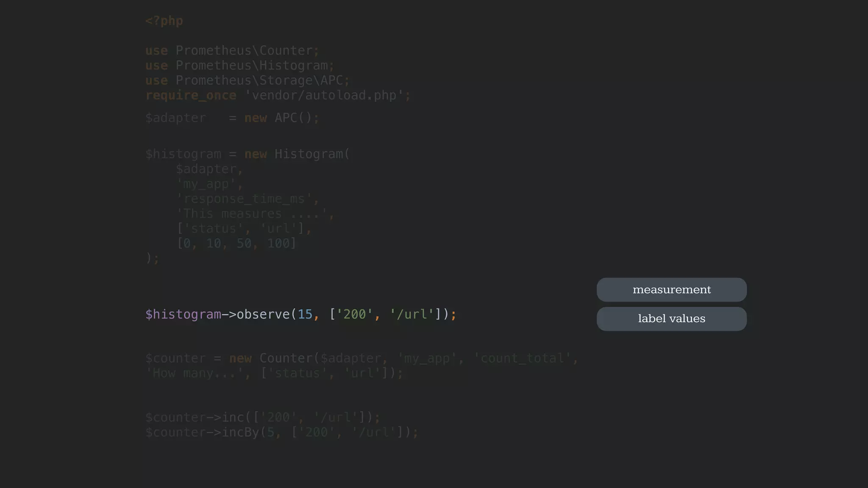Click the 'my_app' string in the Histogram arguments
The image size is (868, 488).
pos(206,184)
